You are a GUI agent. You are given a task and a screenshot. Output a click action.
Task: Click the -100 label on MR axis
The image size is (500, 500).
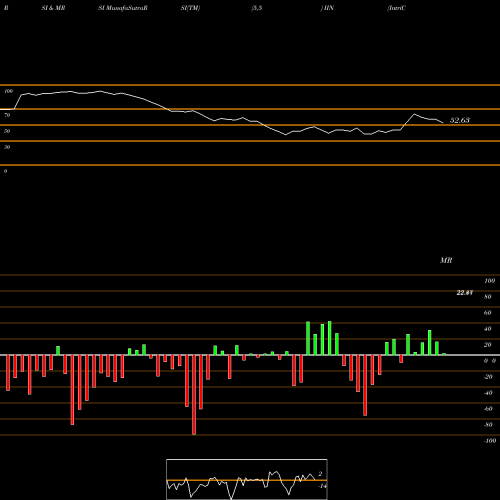(x=490, y=441)
